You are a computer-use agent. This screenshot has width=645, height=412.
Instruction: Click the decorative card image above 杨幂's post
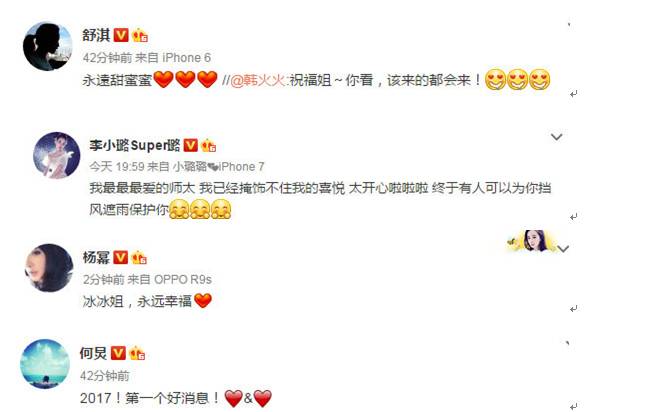(531, 241)
